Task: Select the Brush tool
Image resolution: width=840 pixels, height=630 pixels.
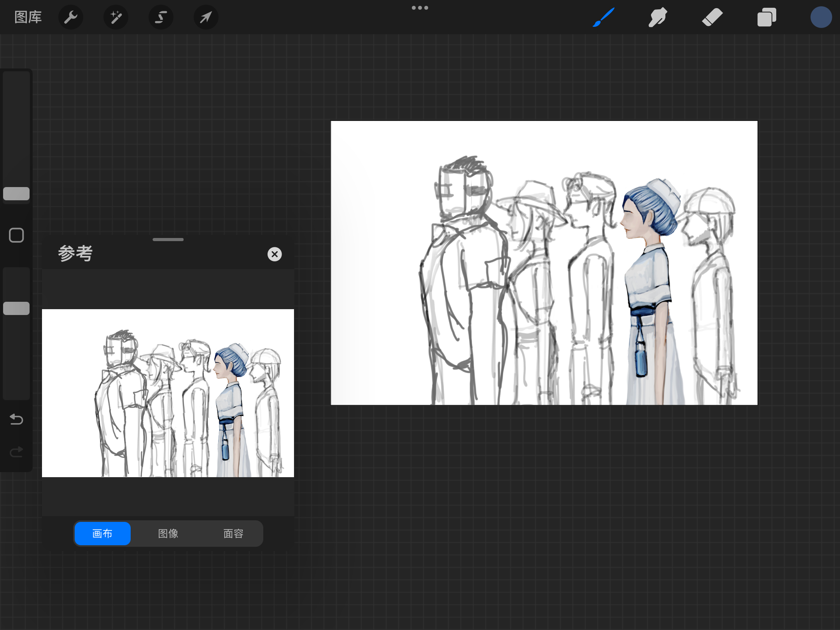Action: (x=604, y=17)
